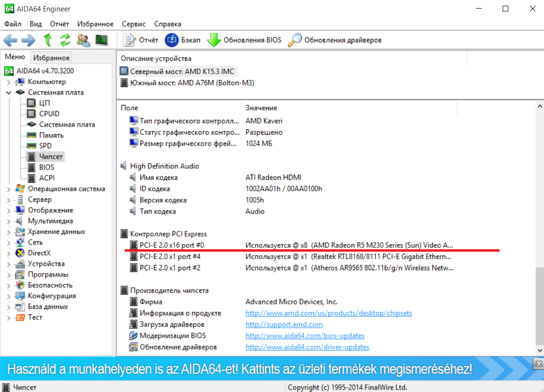
Task: Click the green up-level arrow icon
Action: pos(48,40)
